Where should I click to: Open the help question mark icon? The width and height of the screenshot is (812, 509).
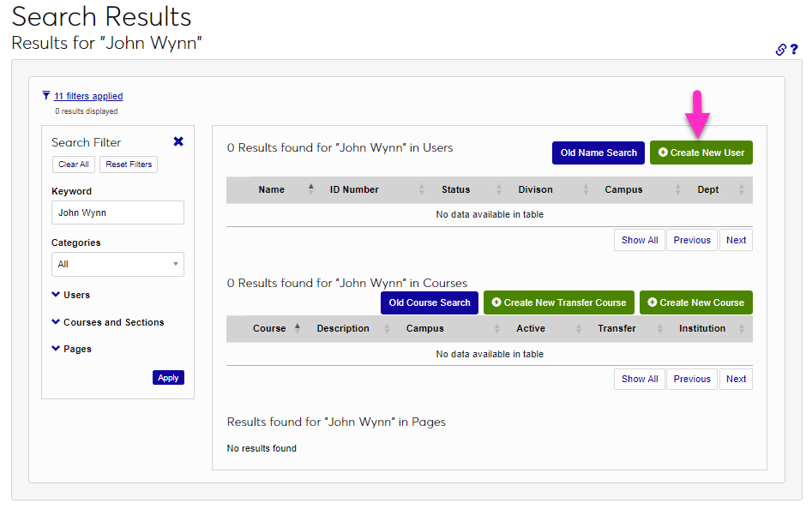click(794, 50)
